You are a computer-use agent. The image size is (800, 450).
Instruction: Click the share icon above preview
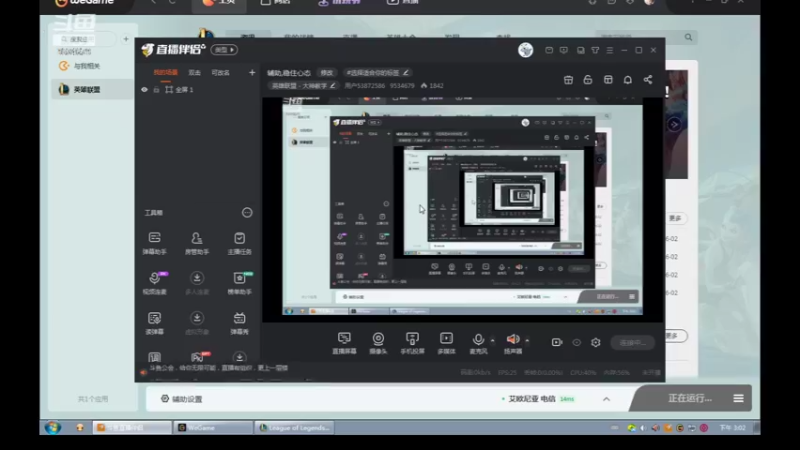click(x=647, y=80)
